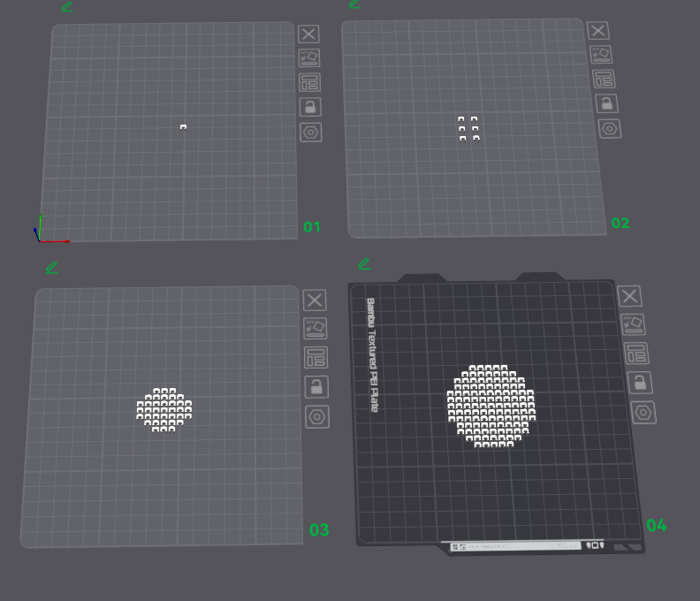
Task: Auto-orient objects on plate 04
Action: pos(633,324)
